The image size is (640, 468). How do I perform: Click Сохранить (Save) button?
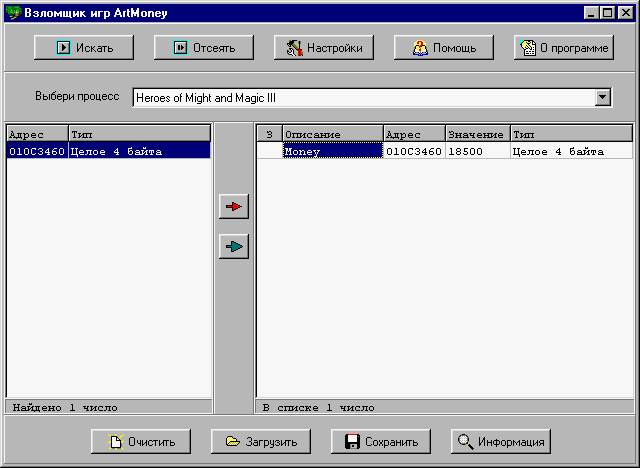pyautogui.click(x=380, y=441)
